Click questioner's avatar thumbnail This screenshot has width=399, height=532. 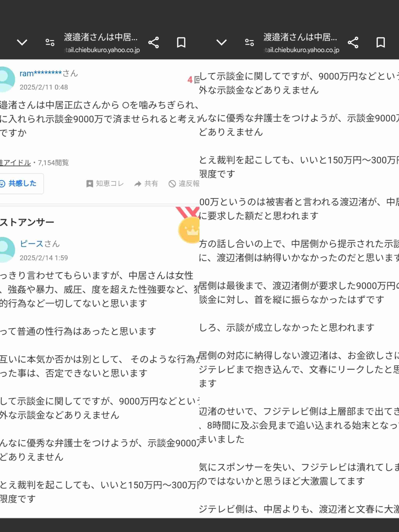[6, 79]
